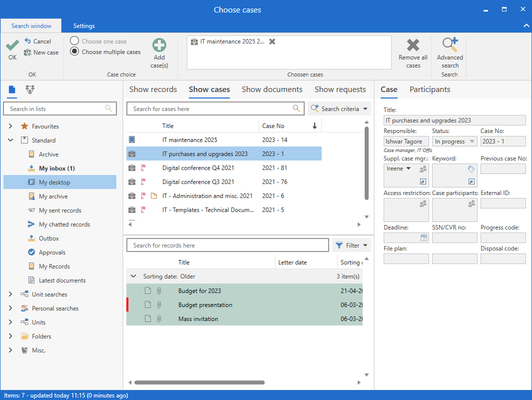This screenshot has height=400, width=532.
Task: Select Choose one case radio button
Action: click(74, 41)
